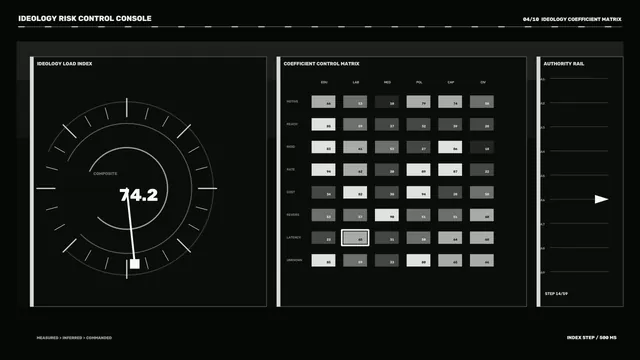This screenshot has height=360, width=640.
Task: Click the RATE row EDU column cell
Action: (323, 170)
